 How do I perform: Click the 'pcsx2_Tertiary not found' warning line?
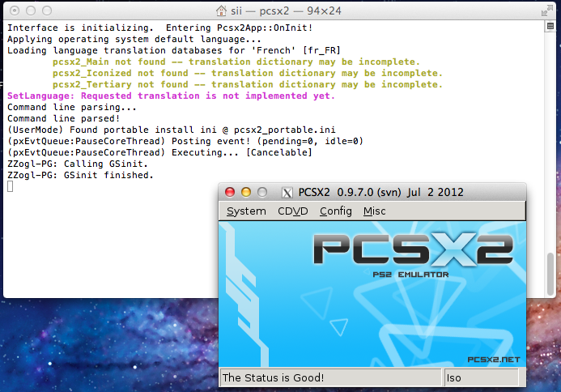[x=248, y=84]
